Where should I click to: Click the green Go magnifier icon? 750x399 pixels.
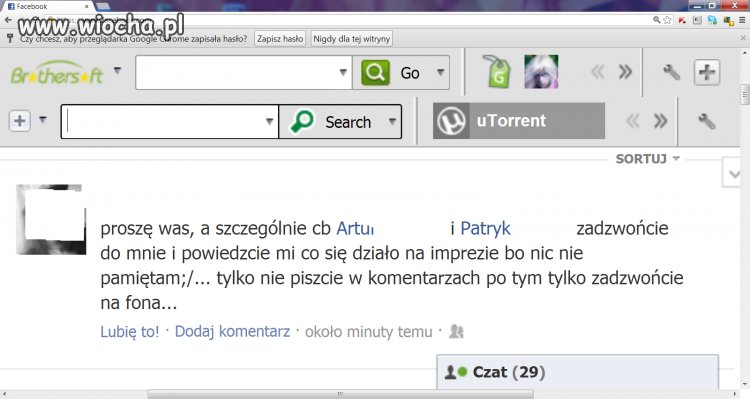375,73
